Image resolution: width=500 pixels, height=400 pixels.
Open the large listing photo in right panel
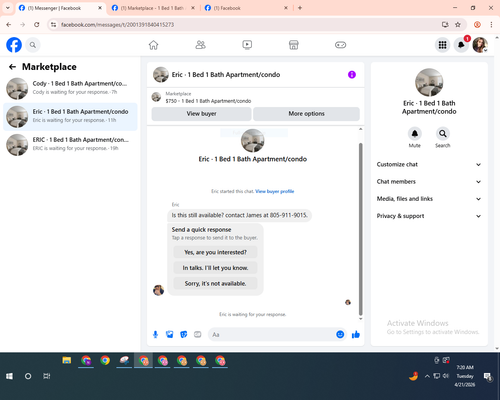429,82
